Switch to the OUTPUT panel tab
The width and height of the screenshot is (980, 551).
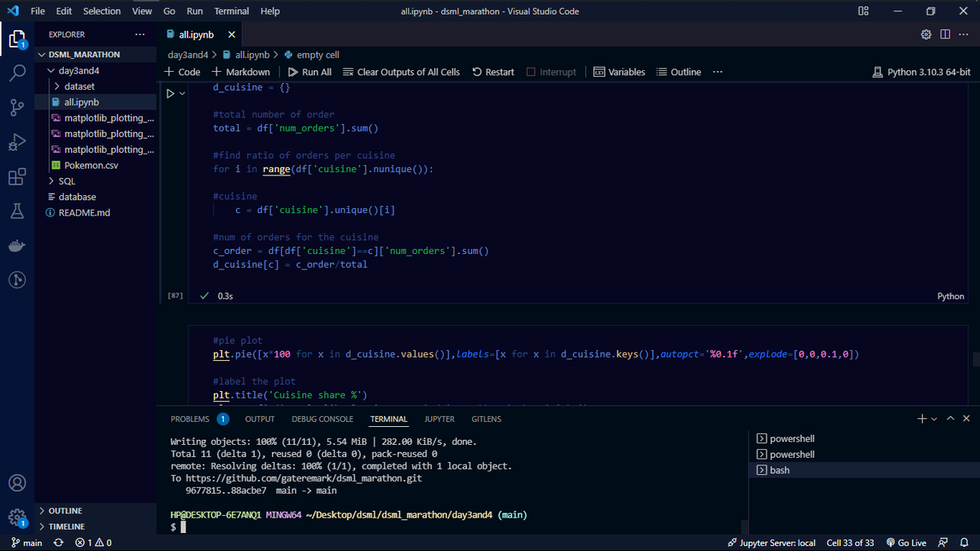click(260, 419)
